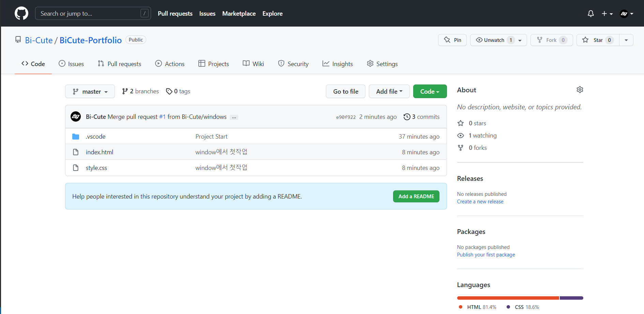
Task: Pin this repository
Action: coord(452,40)
